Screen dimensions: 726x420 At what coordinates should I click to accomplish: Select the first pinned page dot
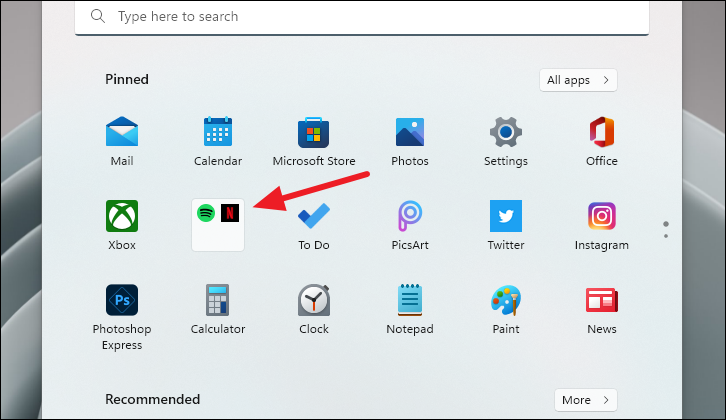coord(666,224)
